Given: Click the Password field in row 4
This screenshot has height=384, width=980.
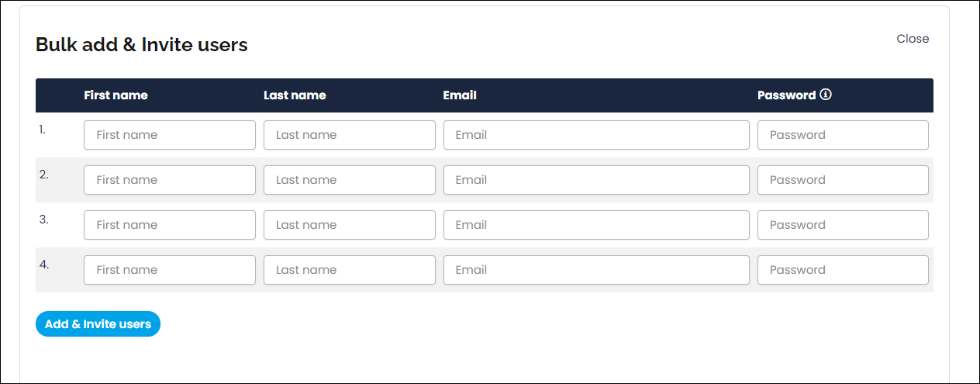Looking at the screenshot, I should pyautogui.click(x=842, y=270).
